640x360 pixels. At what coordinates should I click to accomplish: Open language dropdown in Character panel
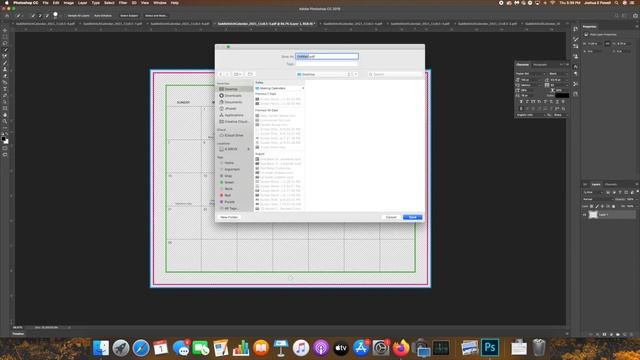coord(531,115)
